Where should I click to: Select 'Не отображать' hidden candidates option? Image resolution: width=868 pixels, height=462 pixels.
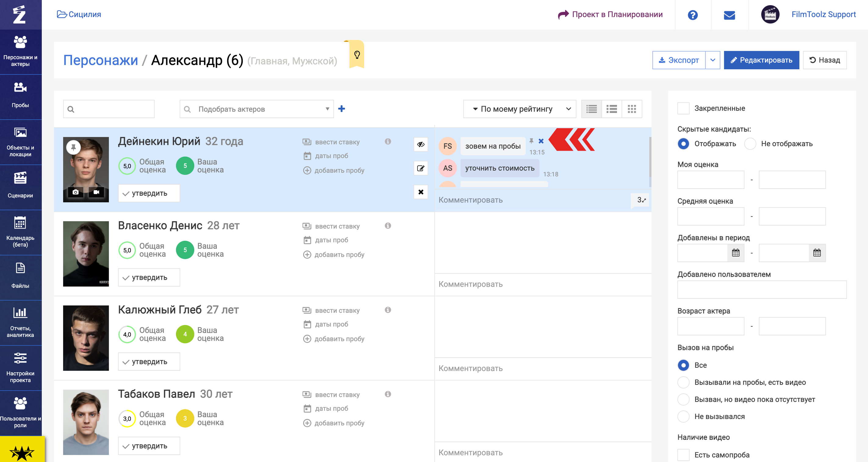[x=750, y=144]
